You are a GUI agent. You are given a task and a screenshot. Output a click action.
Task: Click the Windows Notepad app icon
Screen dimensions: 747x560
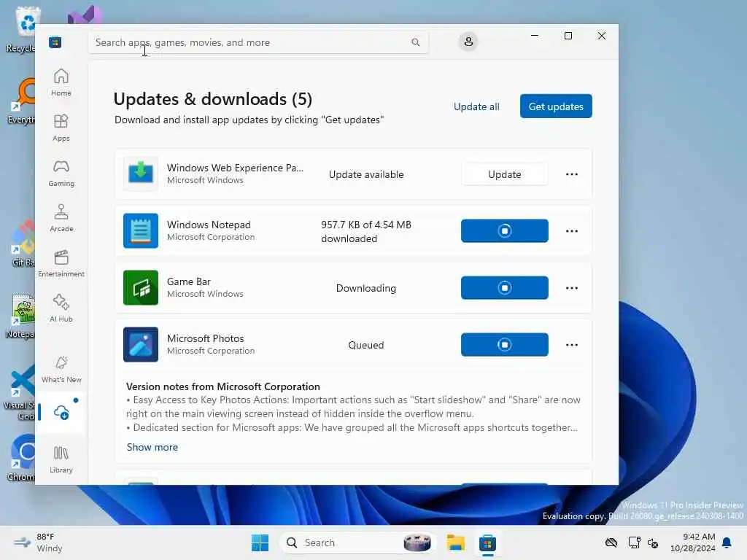click(x=141, y=230)
